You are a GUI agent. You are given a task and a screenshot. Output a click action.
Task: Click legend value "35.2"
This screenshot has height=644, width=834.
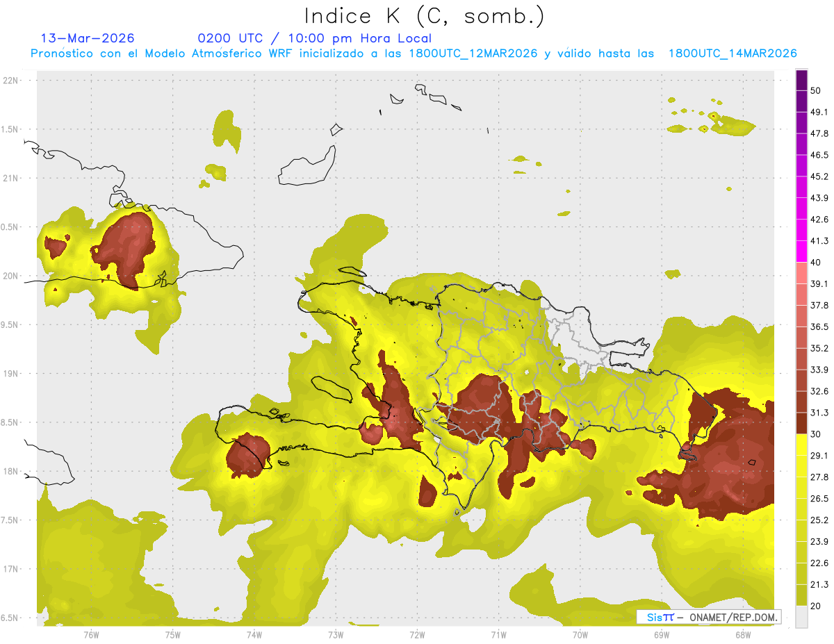(x=819, y=348)
